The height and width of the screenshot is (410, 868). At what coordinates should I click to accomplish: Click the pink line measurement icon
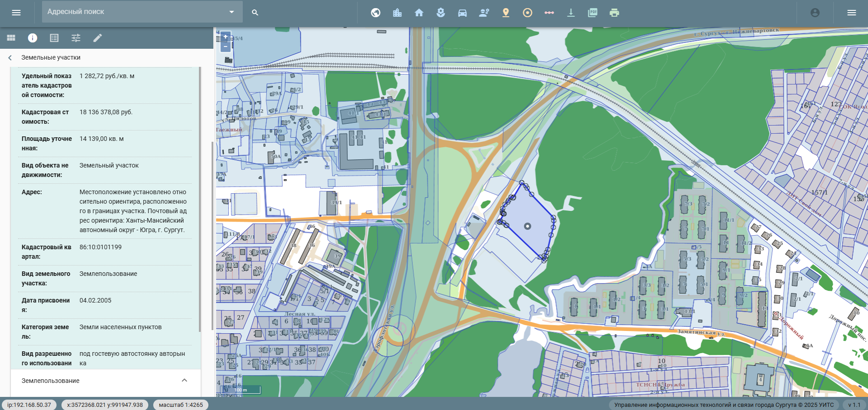[x=549, y=13]
